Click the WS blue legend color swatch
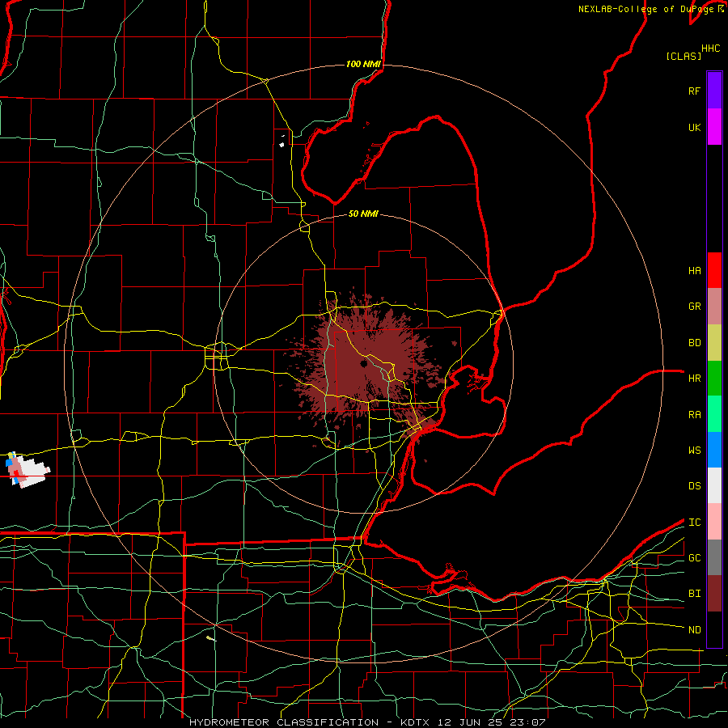 tap(714, 450)
